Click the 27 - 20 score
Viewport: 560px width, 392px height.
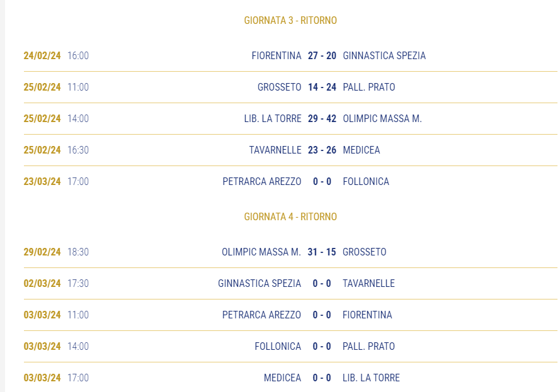(x=322, y=55)
